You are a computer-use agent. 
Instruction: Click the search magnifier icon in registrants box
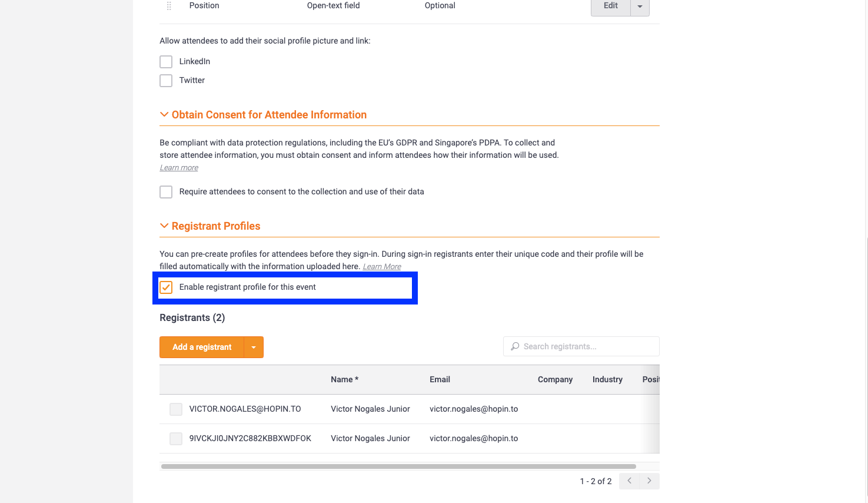515,346
